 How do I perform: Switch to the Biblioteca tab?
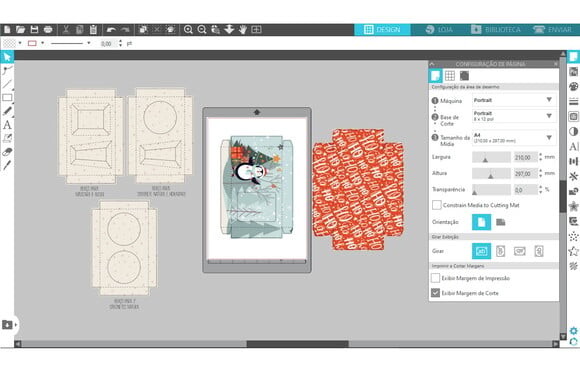click(x=496, y=30)
